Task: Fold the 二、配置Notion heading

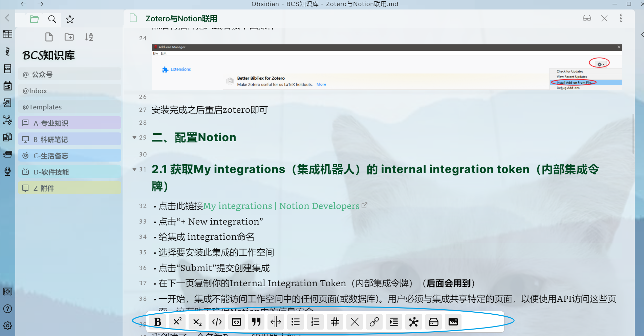Action: [x=134, y=138]
